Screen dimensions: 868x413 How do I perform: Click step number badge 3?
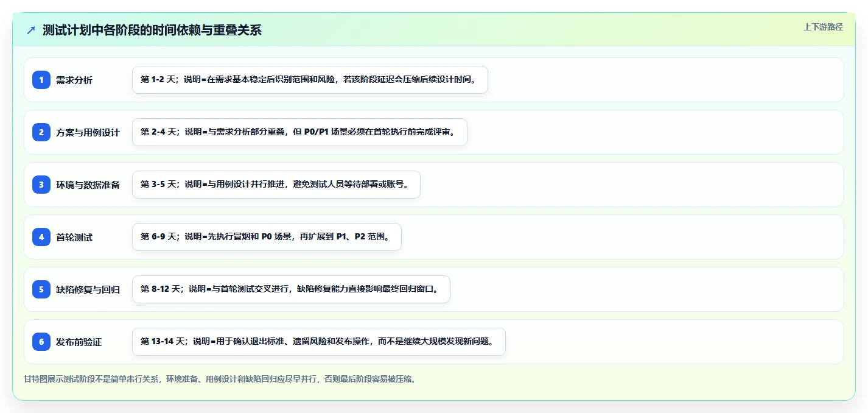(x=41, y=185)
